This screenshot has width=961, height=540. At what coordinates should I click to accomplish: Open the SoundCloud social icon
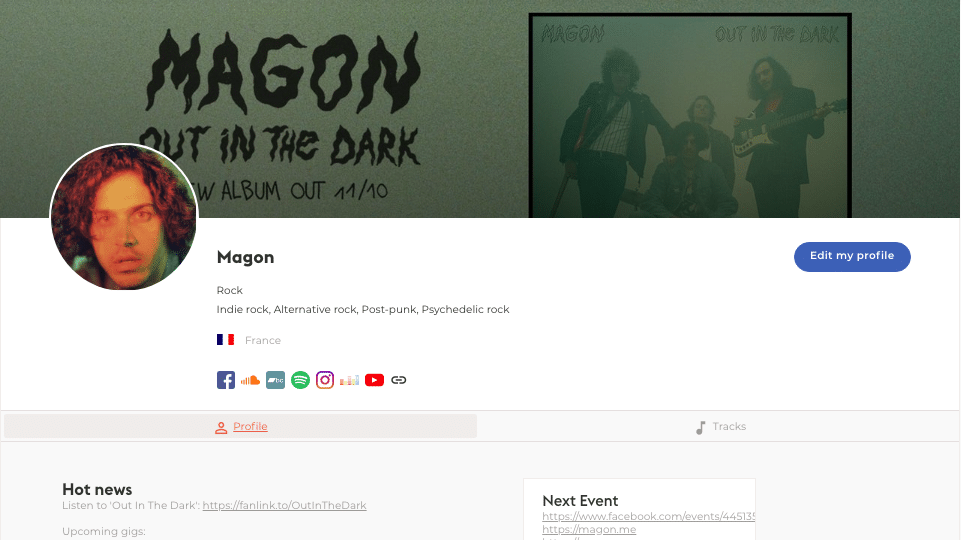tap(250, 380)
